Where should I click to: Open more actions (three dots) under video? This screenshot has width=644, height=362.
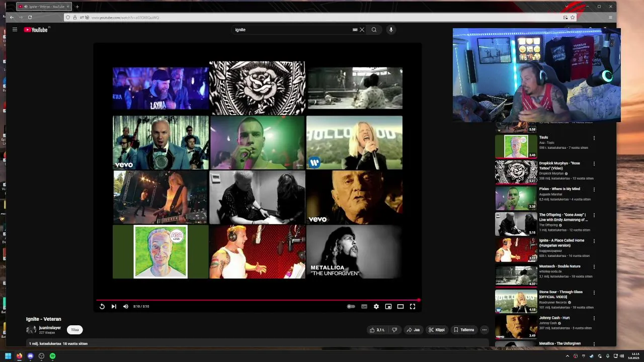pyautogui.click(x=485, y=330)
